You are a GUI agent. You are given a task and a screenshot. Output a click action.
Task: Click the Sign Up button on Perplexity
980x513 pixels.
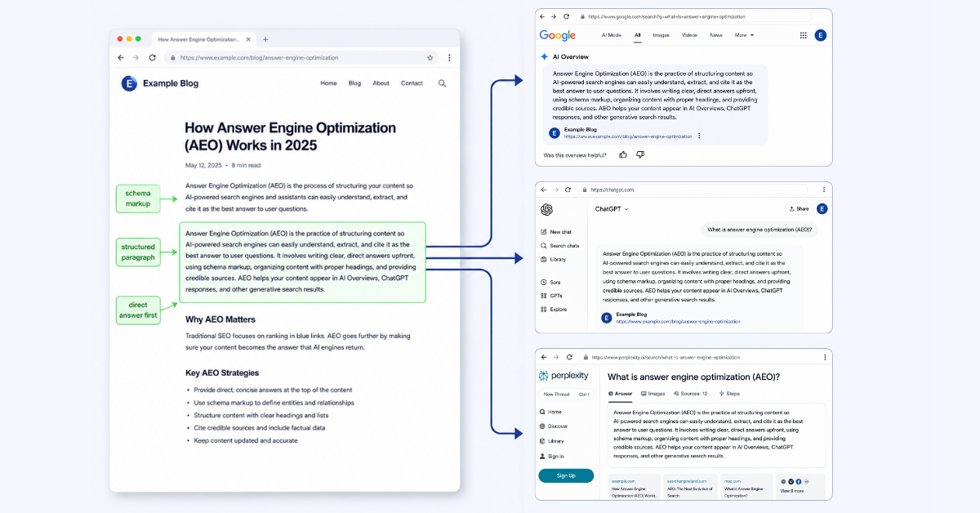tap(566, 475)
